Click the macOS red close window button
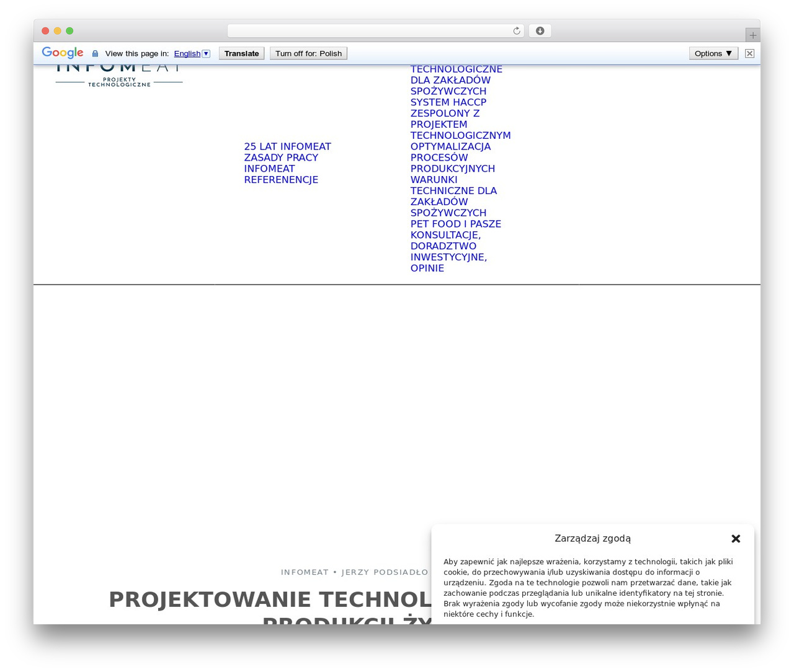The height and width of the screenshot is (672, 794). (45, 31)
